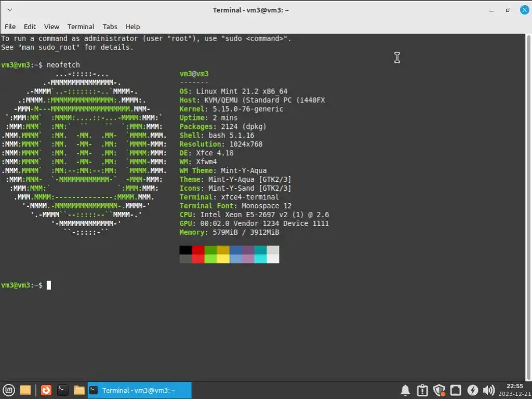
Task: Click the "WM Theme: Mint-Y-Aqua" line
Action: 223,170
